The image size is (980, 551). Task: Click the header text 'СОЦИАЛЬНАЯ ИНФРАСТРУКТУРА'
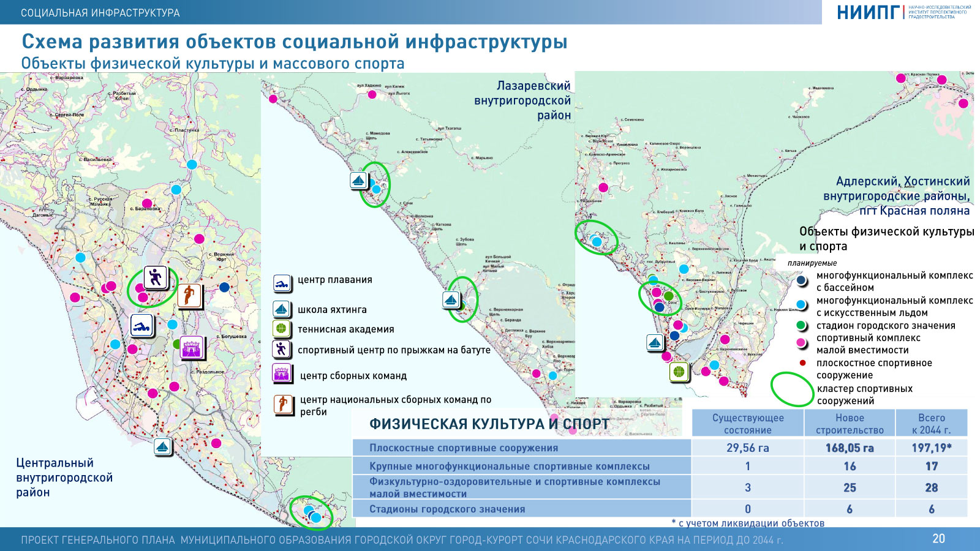[x=100, y=12]
